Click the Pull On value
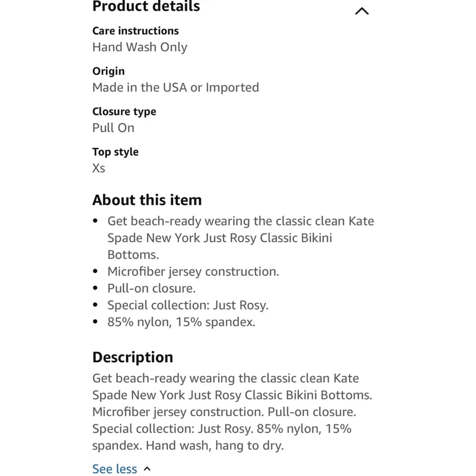 pos(113,128)
